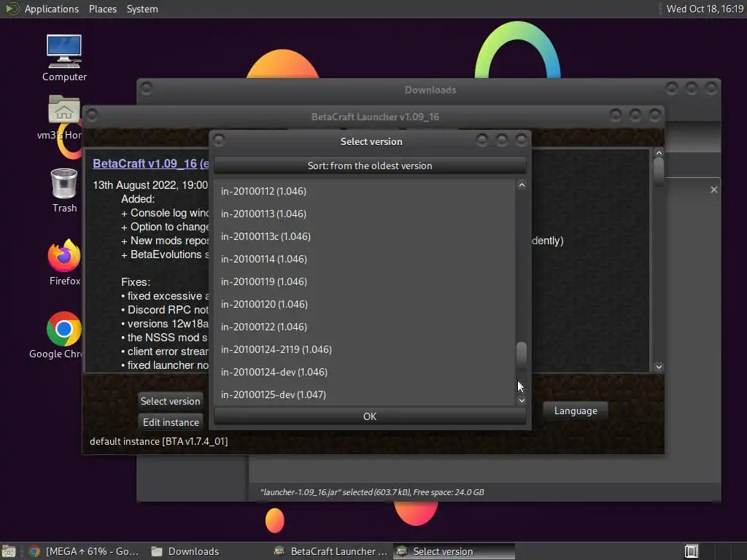Open the Computer desktop icon

pos(64,57)
